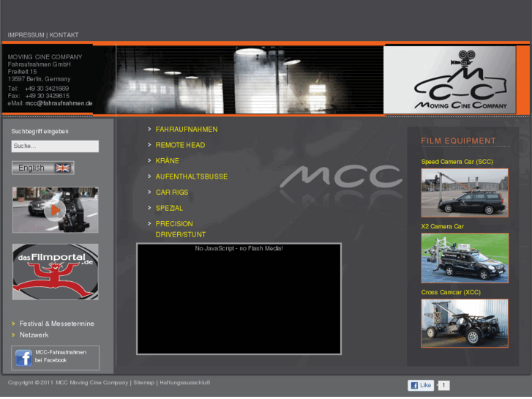Select CAR RIGS menu item
This screenshot has width=532, height=399.
tap(172, 193)
